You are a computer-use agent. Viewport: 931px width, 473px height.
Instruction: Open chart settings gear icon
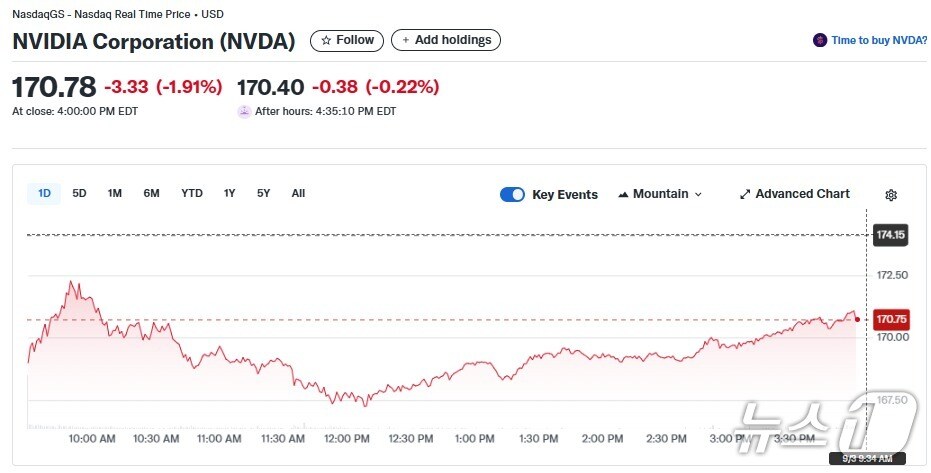[891, 195]
